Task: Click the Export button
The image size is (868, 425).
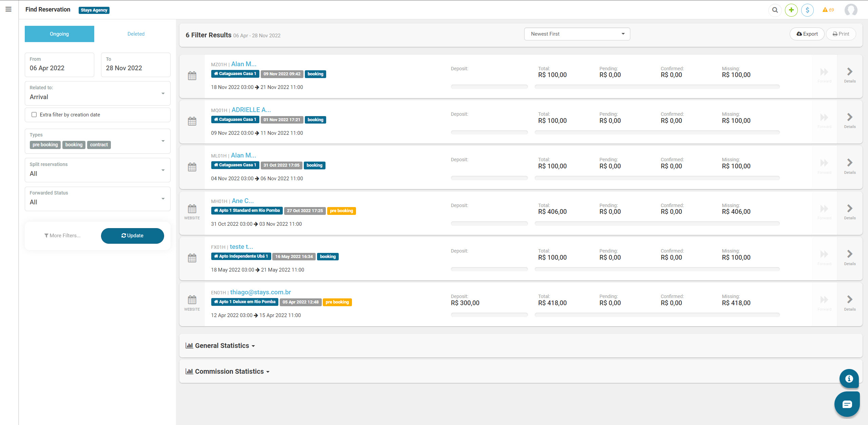Action: 807,34
